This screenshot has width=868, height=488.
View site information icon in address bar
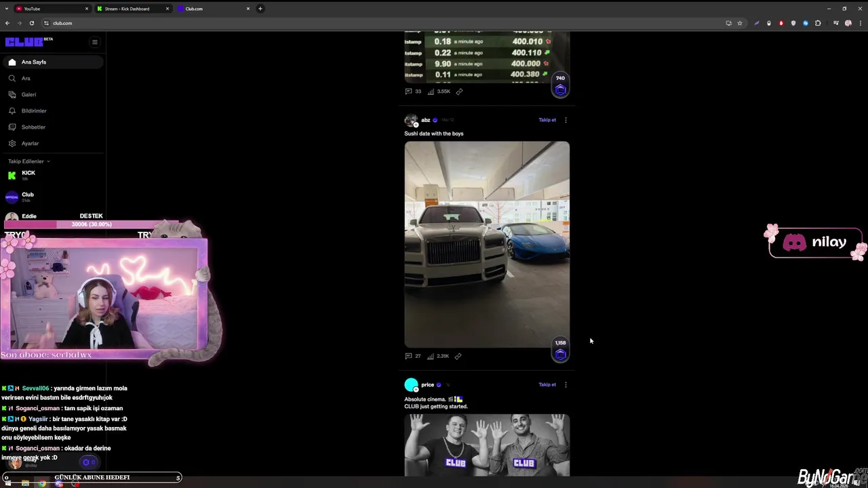pos(47,23)
